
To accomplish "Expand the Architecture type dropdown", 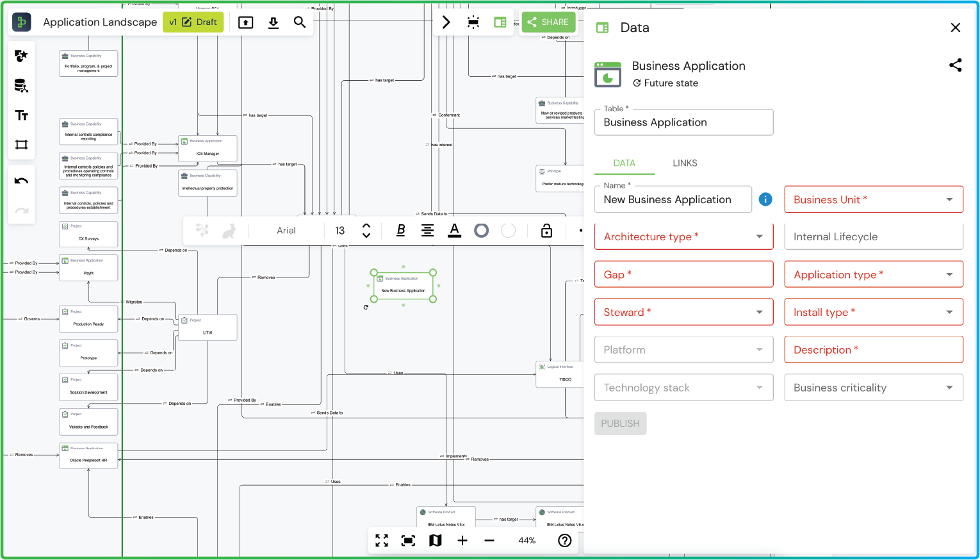I will pos(683,236).
